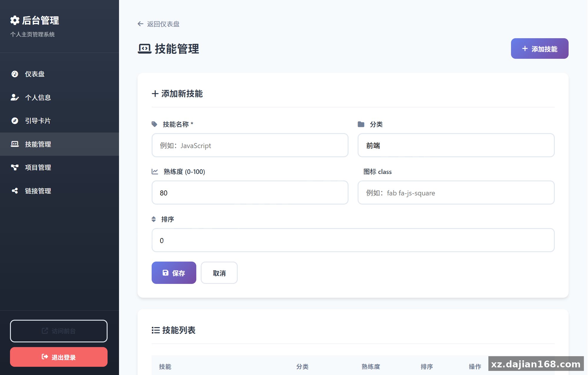The image size is (588, 375).
Task: Click the 图标 class label
Action: [378, 172]
